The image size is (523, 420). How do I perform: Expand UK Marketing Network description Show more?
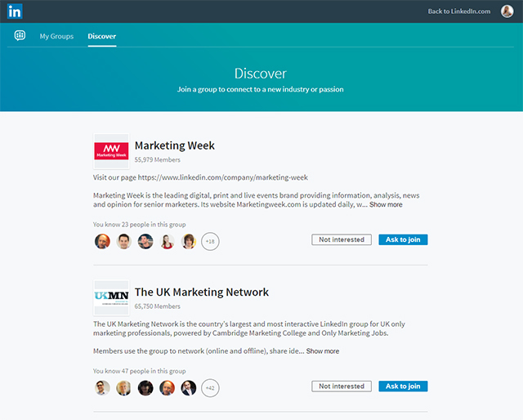[323, 351]
